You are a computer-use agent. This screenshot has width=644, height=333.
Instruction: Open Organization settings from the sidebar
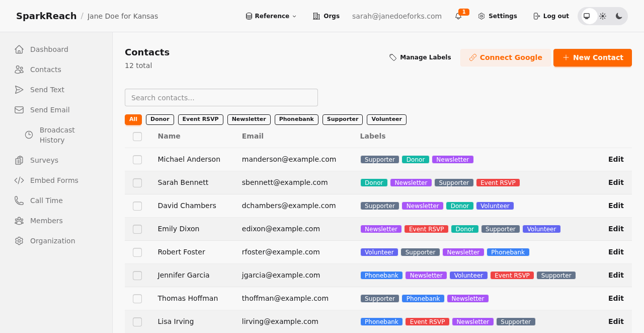pyautogui.click(x=19, y=241)
